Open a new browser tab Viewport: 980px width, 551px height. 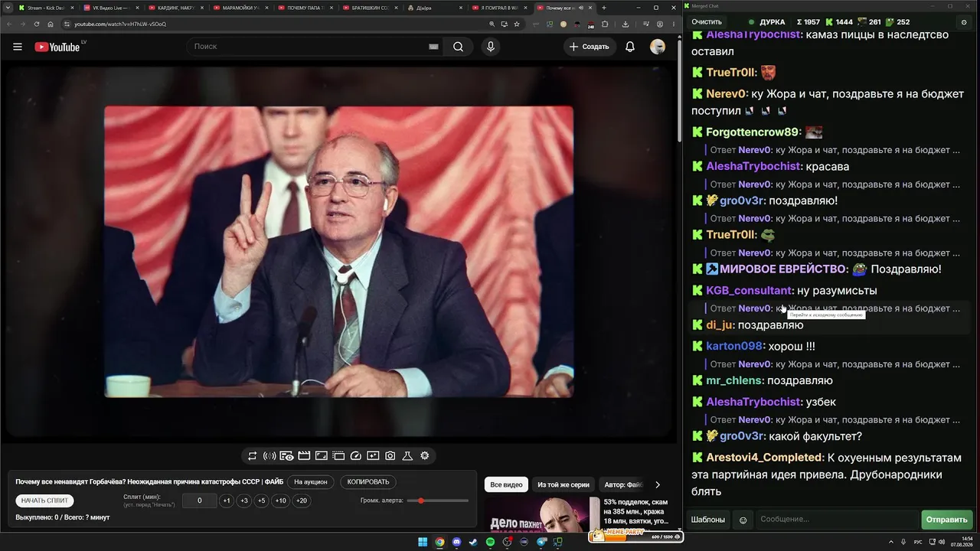pos(604,8)
